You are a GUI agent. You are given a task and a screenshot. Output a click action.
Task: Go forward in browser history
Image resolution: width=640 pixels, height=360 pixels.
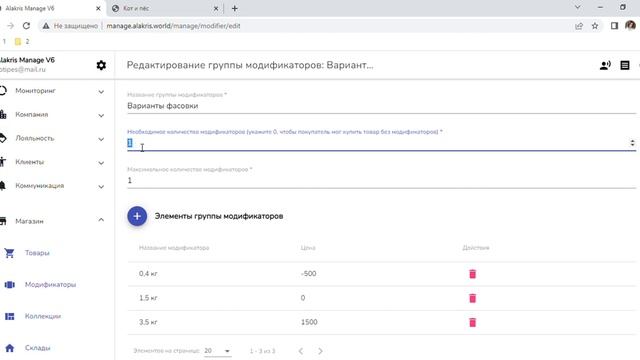pos(11,26)
